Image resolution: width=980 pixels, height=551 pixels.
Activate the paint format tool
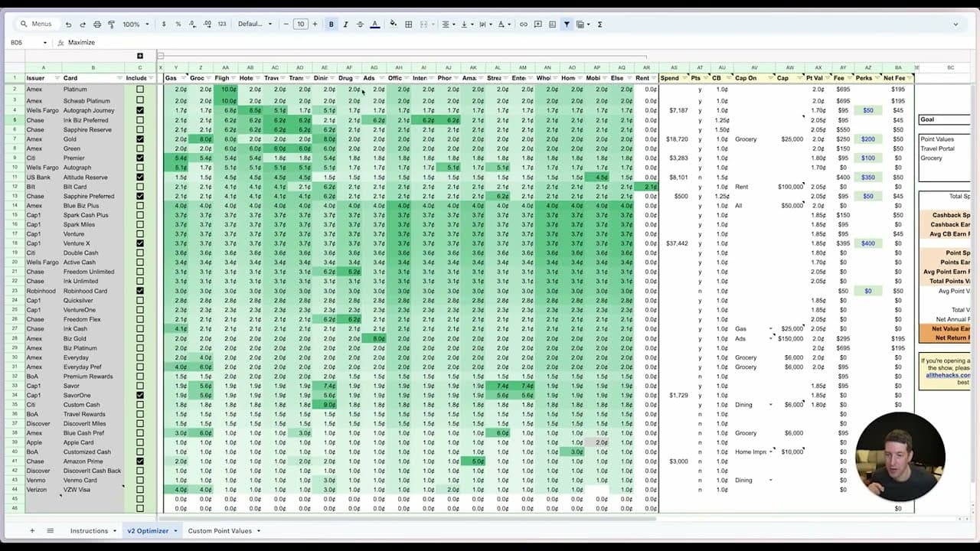[x=111, y=24]
